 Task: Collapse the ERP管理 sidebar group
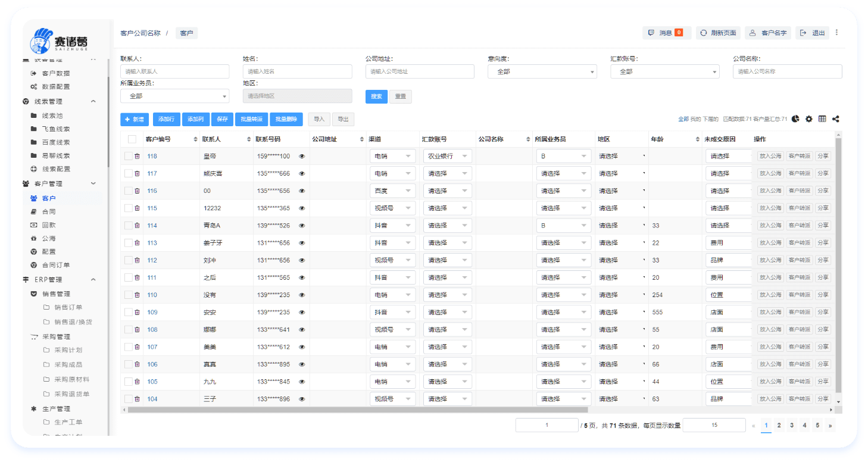[x=93, y=279]
